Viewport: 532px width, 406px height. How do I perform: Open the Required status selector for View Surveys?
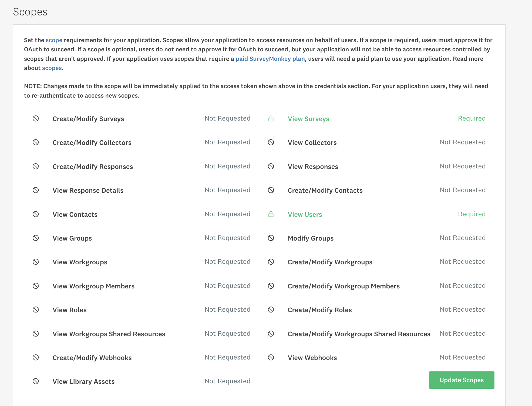coord(472,118)
